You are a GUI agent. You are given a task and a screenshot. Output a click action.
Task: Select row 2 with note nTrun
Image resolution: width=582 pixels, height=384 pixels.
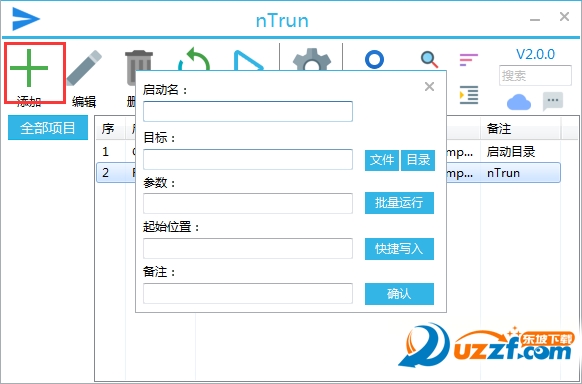pos(328,173)
